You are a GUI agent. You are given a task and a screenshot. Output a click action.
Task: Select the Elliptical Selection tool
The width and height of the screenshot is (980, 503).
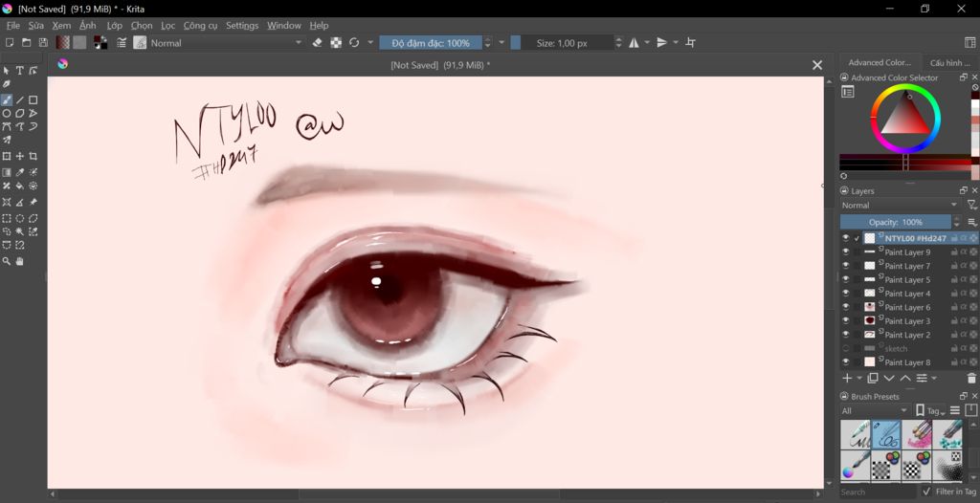click(x=20, y=219)
